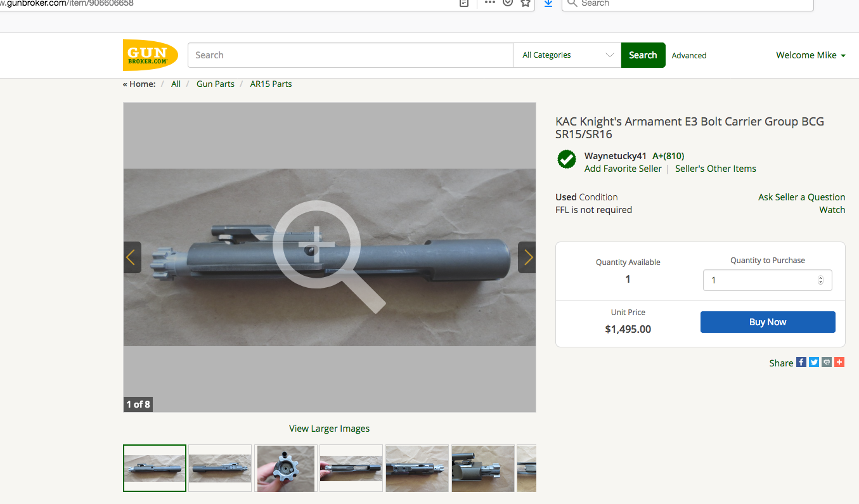Screen dimensions: 859x504
Task: Select the first highlighted thumbnail photo
Action: (155, 468)
